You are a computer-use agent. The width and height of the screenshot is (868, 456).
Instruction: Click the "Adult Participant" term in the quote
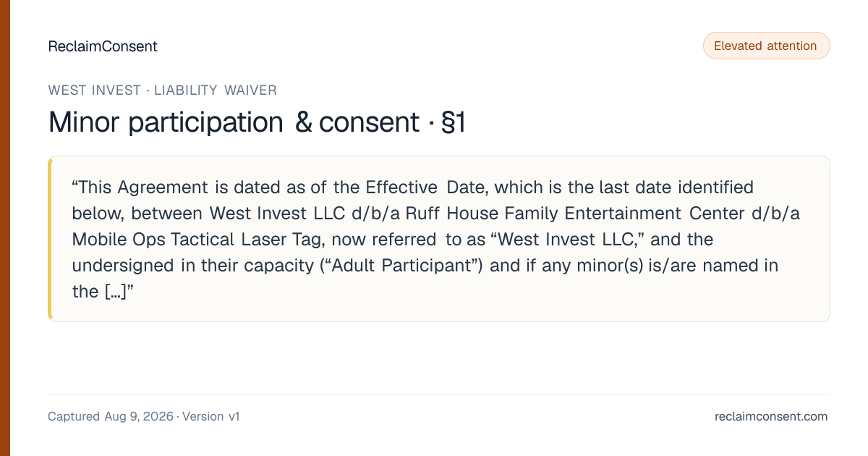pyautogui.click(x=401, y=266)
